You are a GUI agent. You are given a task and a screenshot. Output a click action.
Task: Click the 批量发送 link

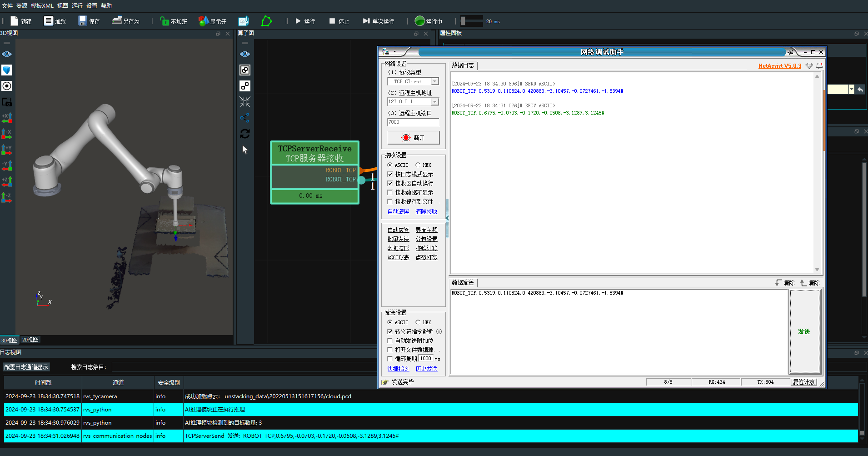[398, 239]
